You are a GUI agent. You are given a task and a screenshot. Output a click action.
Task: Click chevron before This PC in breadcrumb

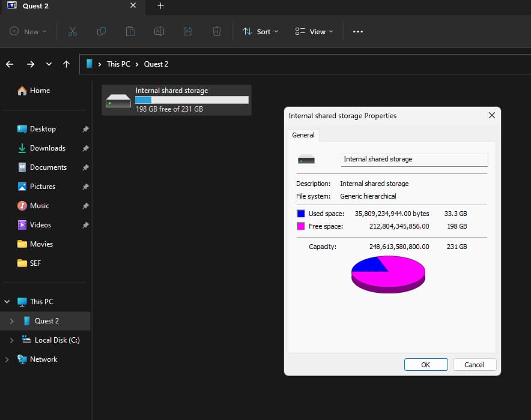pyautogui.click(x=100, y=64)
